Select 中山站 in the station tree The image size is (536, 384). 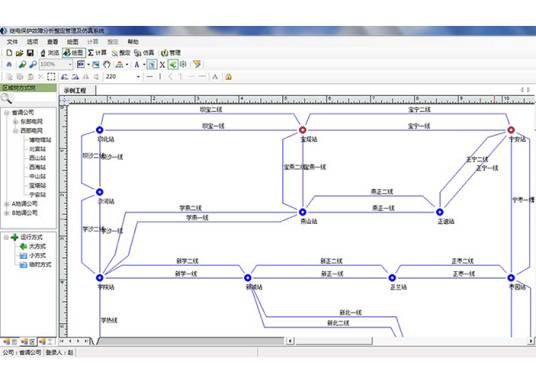[x=37, y=176]
